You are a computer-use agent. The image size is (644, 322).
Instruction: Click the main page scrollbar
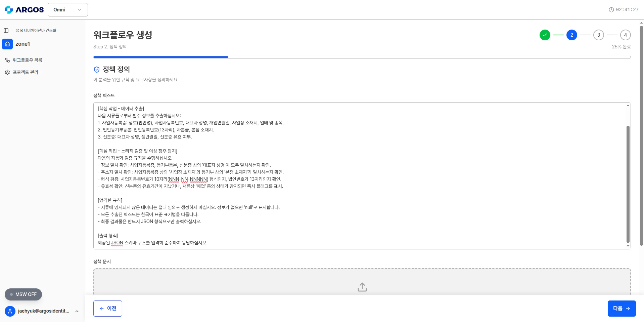(x=641, y=136)
